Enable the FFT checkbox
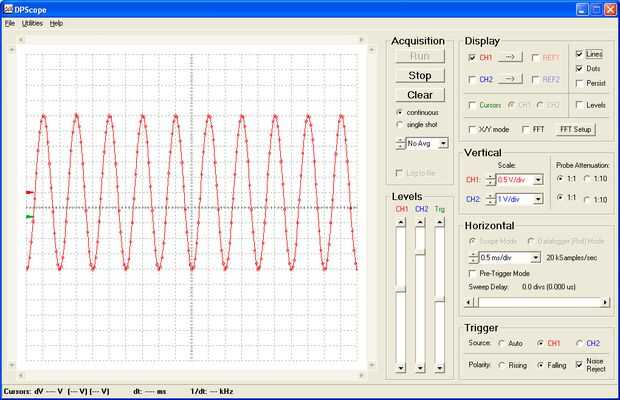Viewport: 620px width, 400px height. tap(525, 129)
